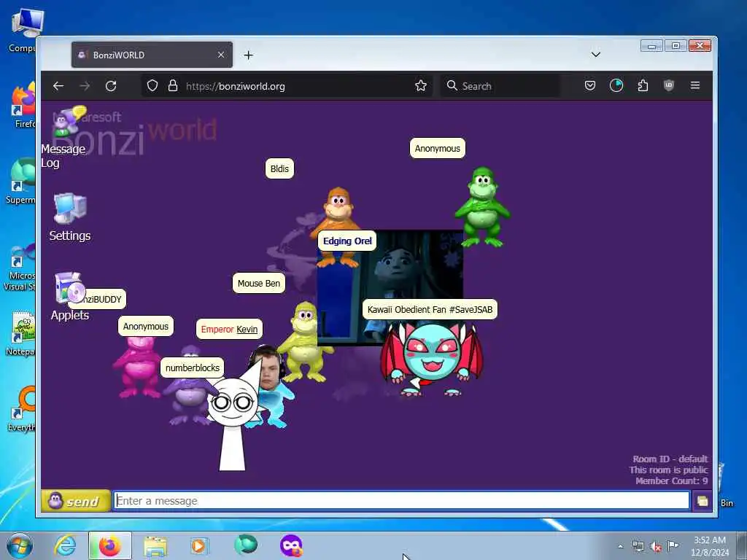Screen dimensions: 747x560
Task: Bookmark this page with the star icon
Action: click(421, 86)
